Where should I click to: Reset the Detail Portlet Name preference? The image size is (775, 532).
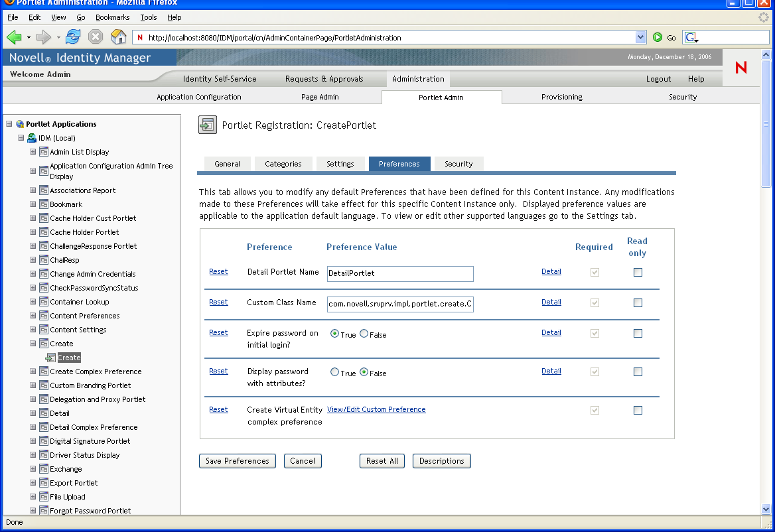click(x=218, y=272)
